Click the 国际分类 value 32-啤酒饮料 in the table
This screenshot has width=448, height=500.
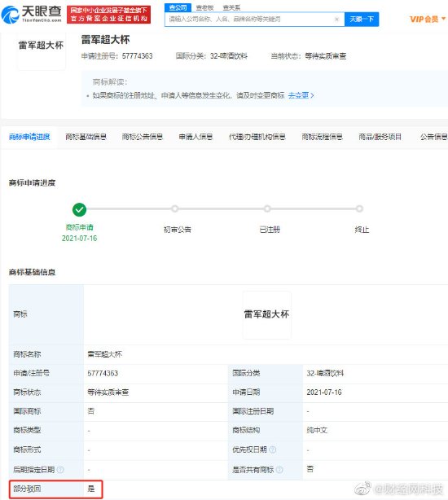tap(325, 373)
